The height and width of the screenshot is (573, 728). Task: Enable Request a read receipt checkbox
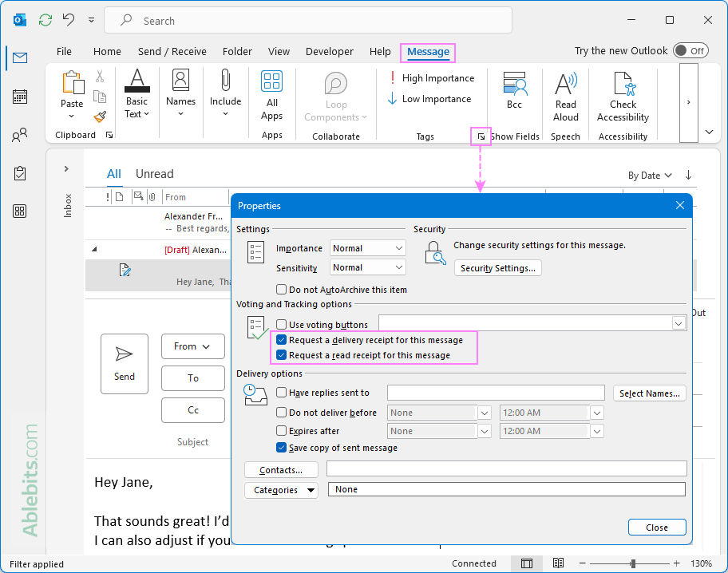pyautogui.click(x=281, y=355)
